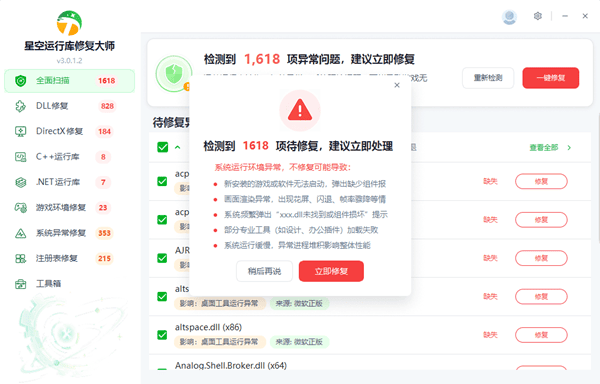Click 立即修复 in the dialog
The height and width of the screenshot is (384, 600).
[x=331, y=271]
